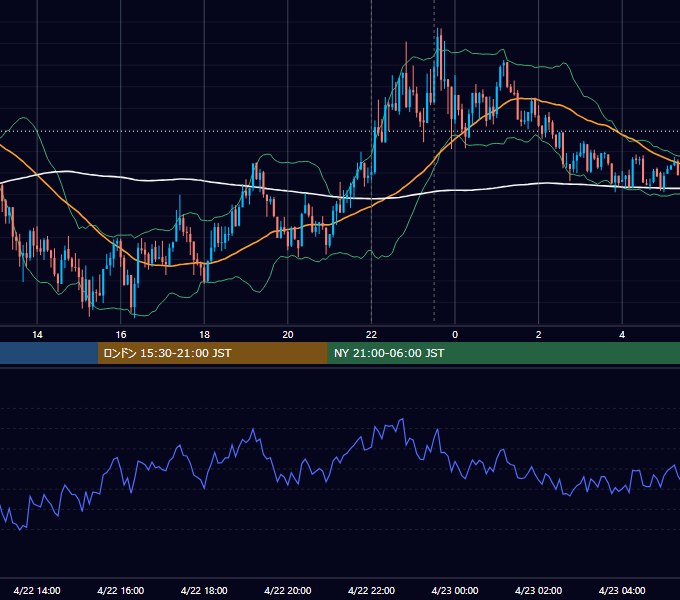Click the 4/22 14:00 date label

[x=37, y=590]
